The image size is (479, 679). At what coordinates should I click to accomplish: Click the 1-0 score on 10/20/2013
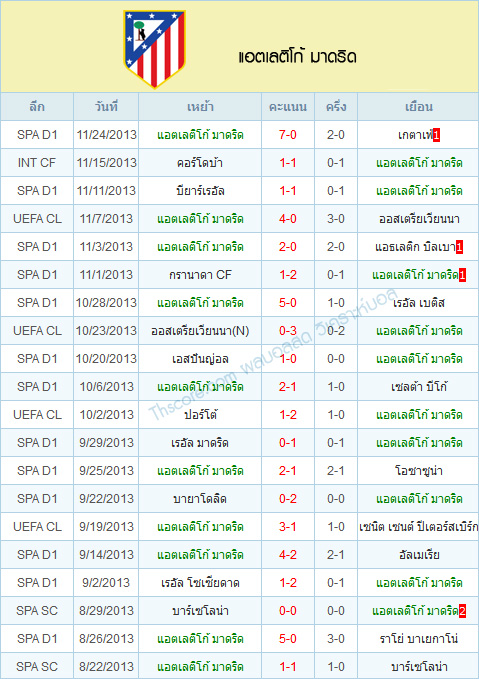(x=288, y=359)
